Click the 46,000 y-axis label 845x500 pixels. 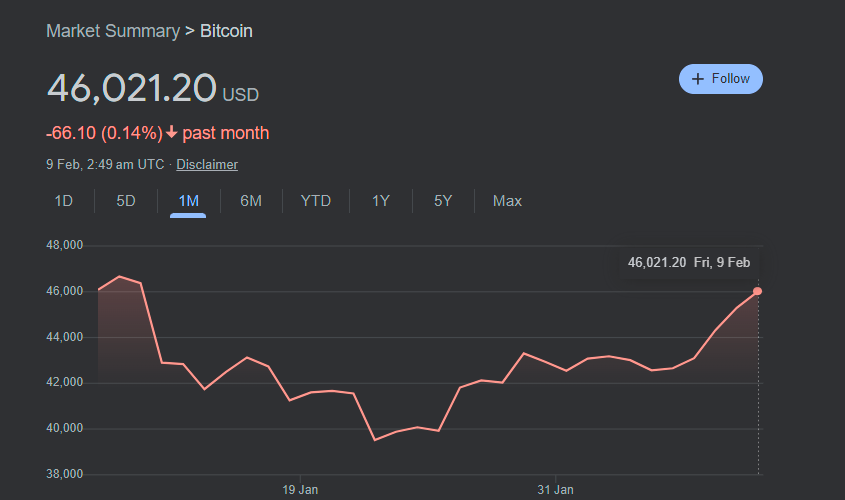(x=65, y=291)
